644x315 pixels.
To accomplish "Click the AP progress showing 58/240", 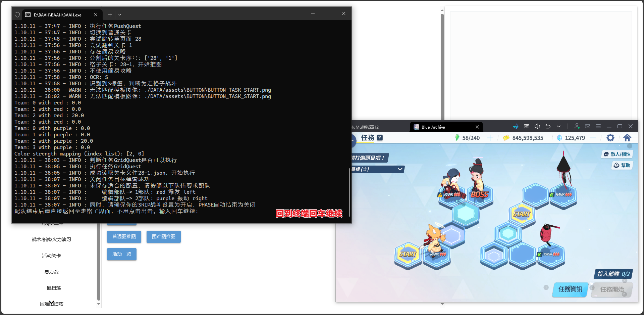I will tap(471, 138).
